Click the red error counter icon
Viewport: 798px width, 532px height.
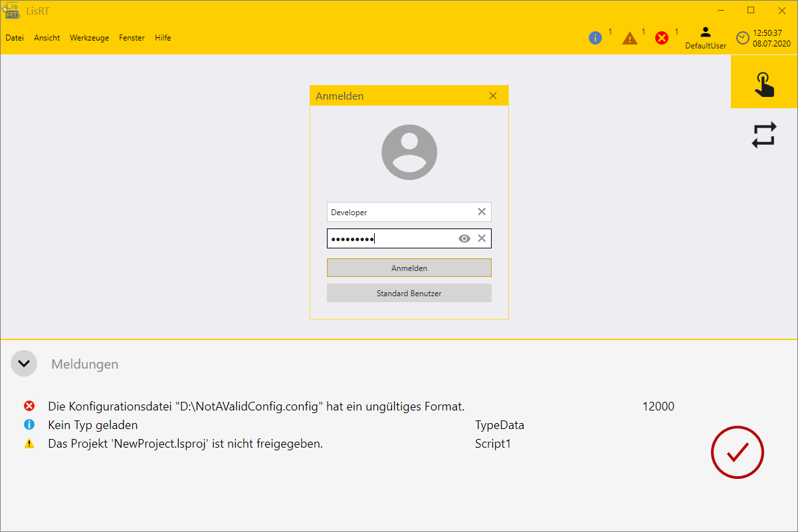pos(662,38)
